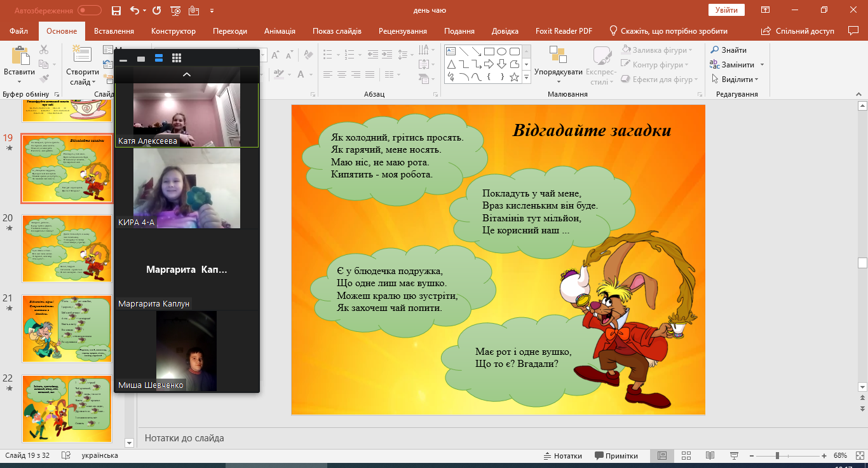Viewport: 868px width, 468px height.
Task: Start slideshow from beginning via quick access icon
Action: point(176,10)
